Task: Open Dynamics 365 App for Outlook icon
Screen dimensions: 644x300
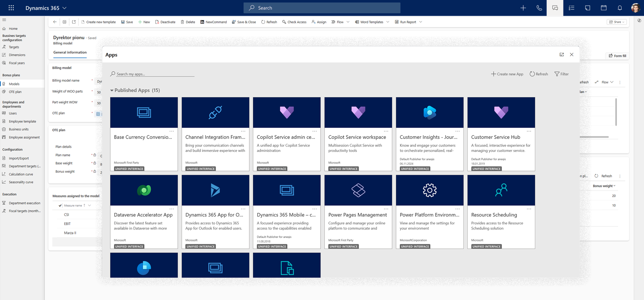Action: (x=215, y=190)
